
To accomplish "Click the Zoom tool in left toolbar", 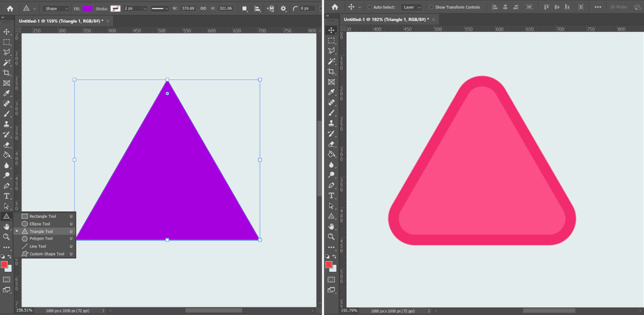I will pos(7,237).
